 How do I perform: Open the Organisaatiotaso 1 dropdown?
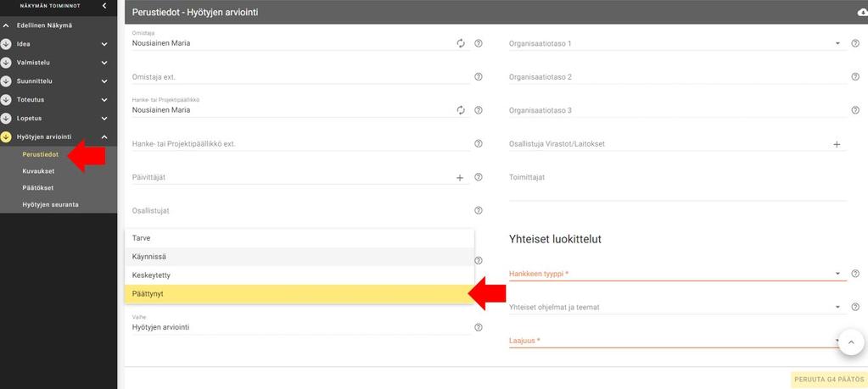[678, 43]
